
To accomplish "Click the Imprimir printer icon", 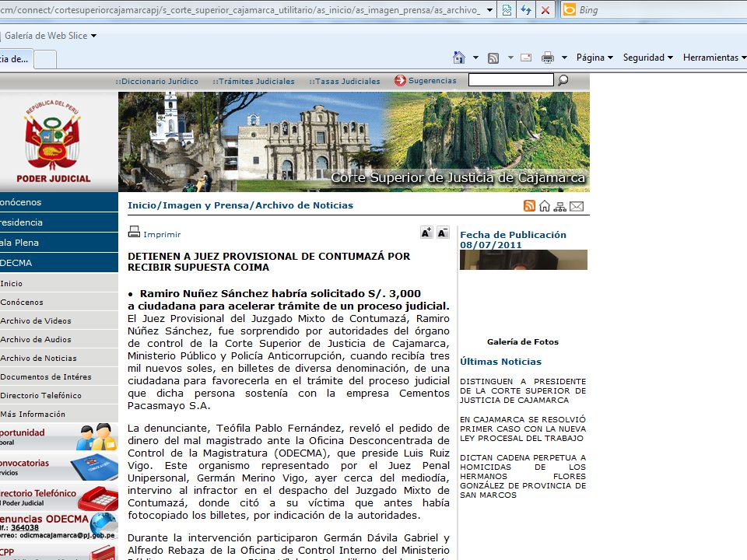I will pyautogui.click(x=134, y=232).
